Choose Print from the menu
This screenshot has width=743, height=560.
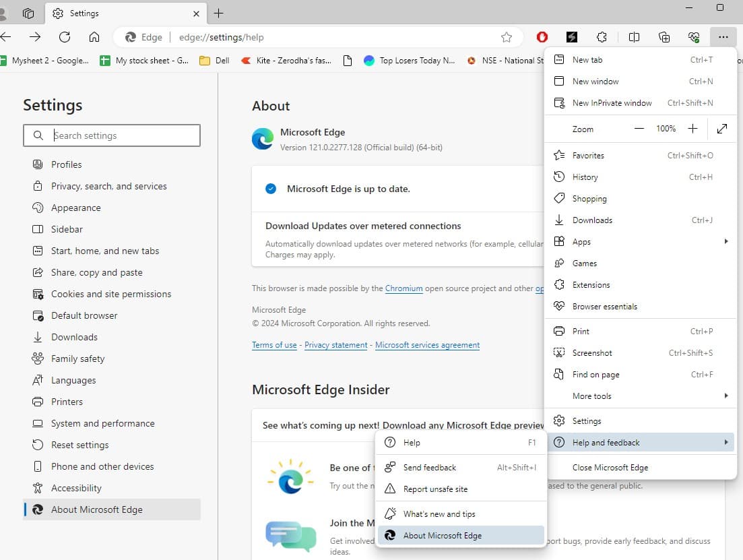[640, 332]
